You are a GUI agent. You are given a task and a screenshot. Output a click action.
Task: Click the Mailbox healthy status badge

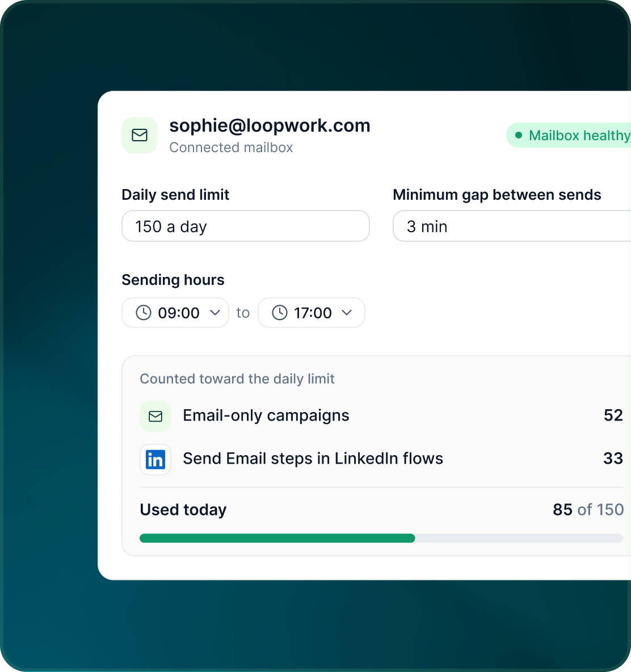(569, 136)
